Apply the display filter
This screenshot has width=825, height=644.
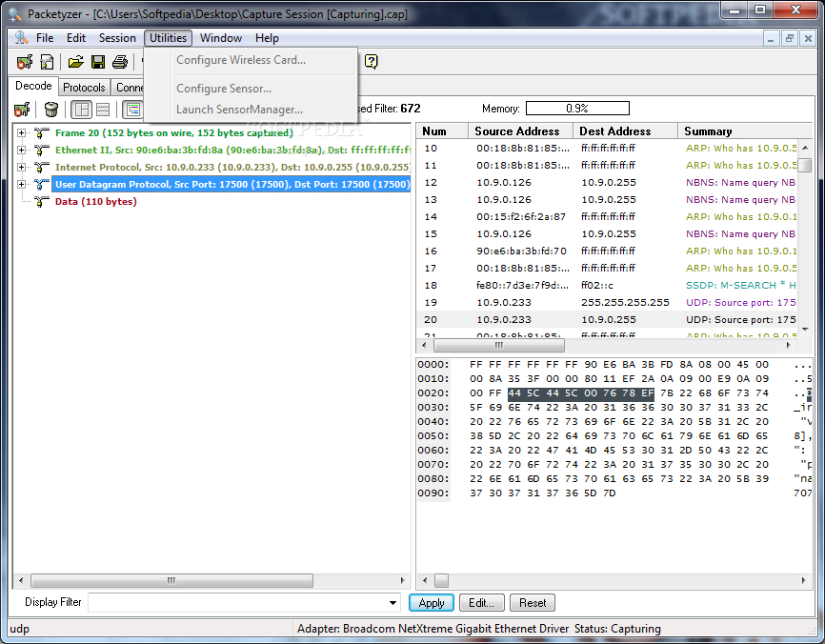(x=432, y=603)
